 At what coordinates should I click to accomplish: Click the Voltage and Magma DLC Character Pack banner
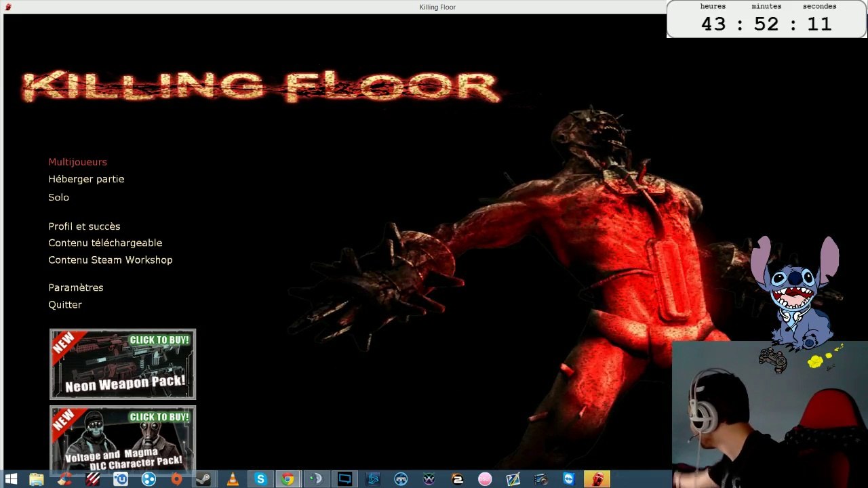[123, 439]
